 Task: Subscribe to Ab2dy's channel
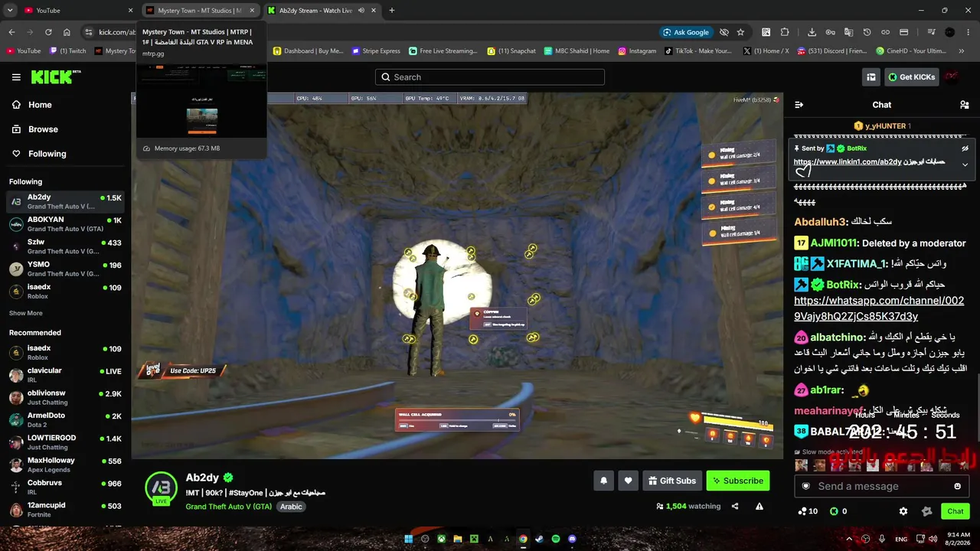(738, 481)
